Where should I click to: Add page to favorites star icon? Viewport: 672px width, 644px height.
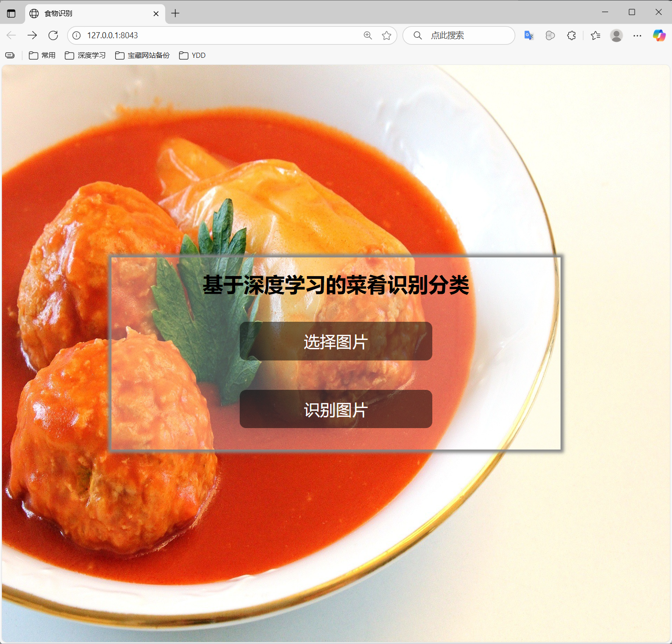[387, 35]
